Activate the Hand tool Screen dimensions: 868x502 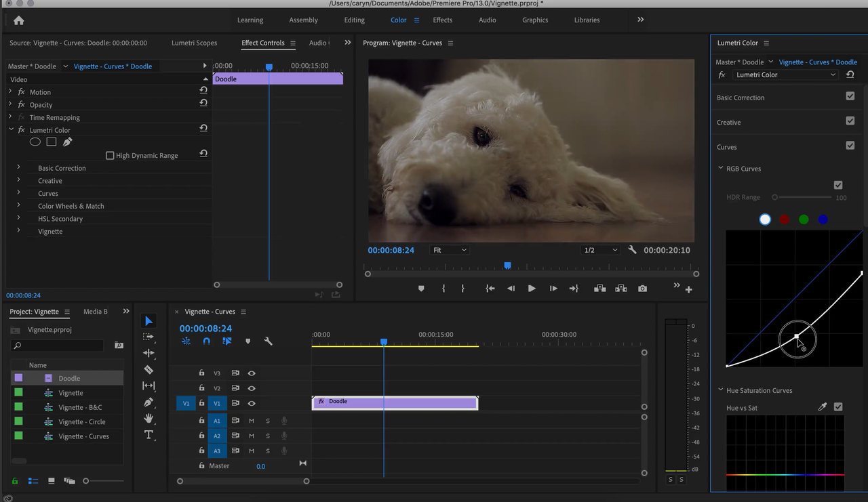(x=149, y=418)
